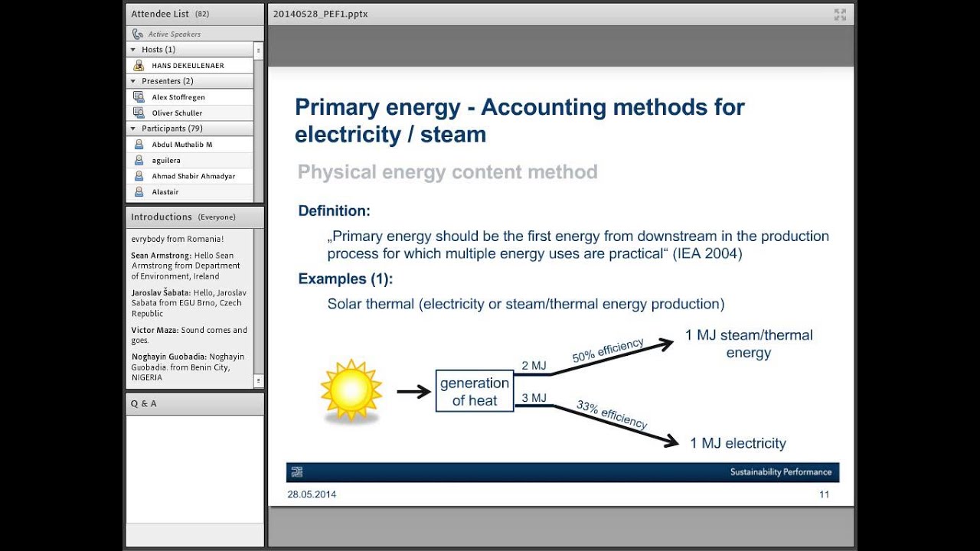Click the Active Speakers phone icon

point(138,34)
